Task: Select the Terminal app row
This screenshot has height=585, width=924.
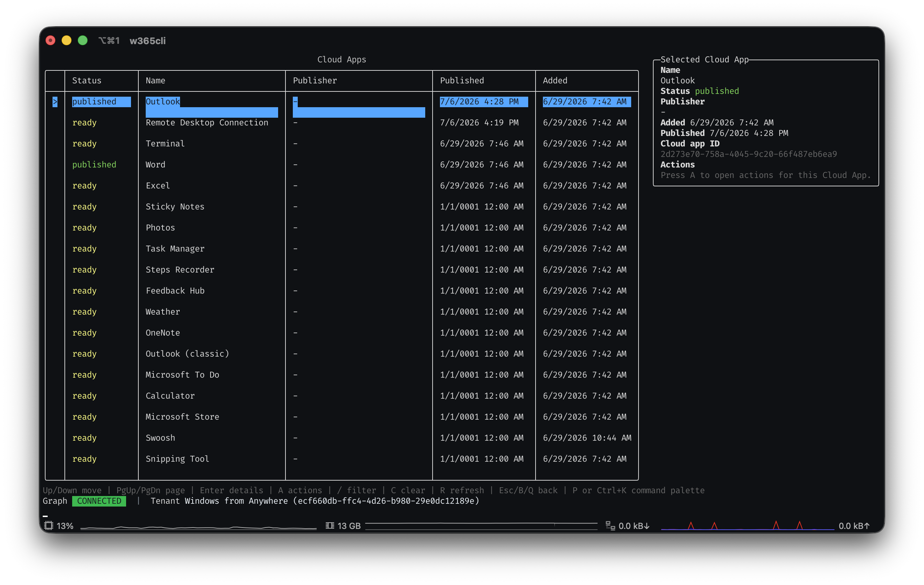Action: tap(342, 144)
